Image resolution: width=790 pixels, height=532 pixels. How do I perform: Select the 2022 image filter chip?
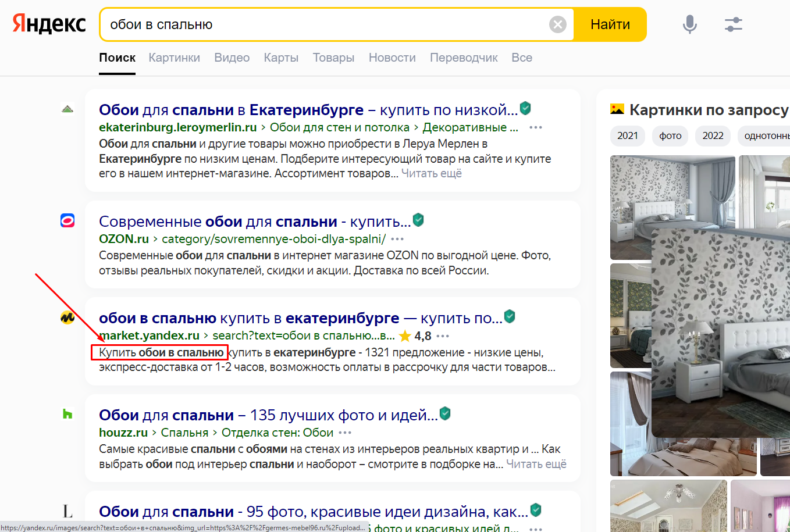[713, 135]
